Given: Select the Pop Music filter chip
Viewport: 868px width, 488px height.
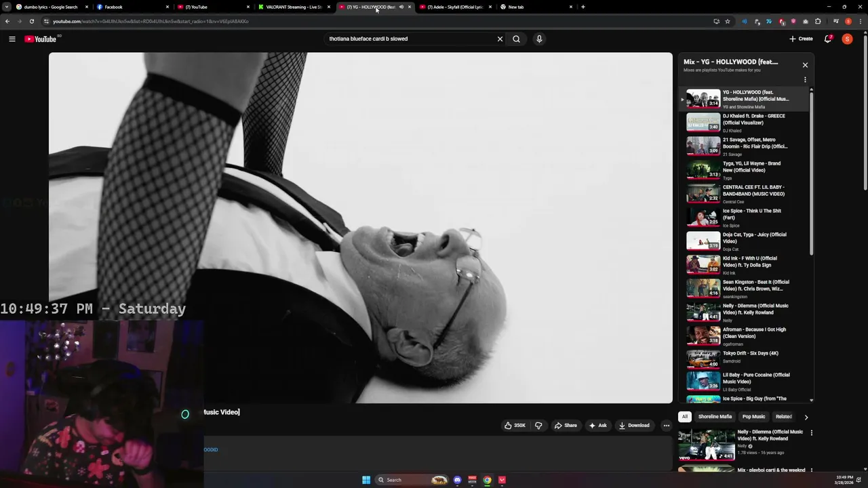Looking at the screenshot, I should 753,417.
